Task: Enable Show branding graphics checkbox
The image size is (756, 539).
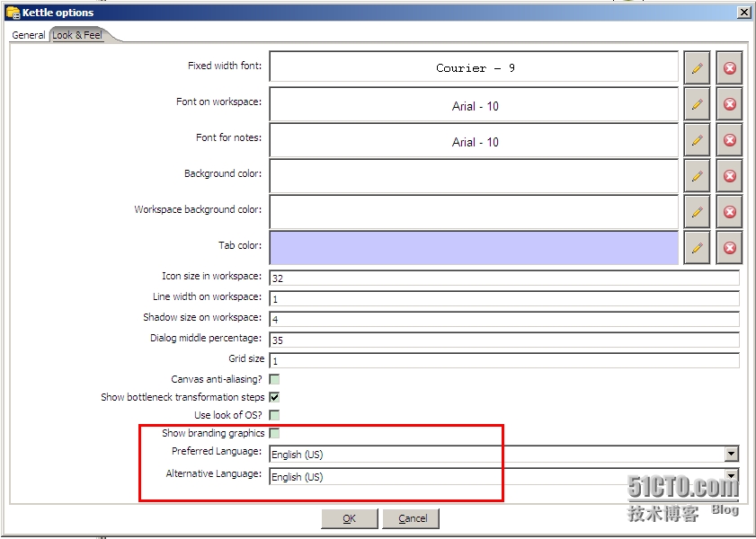Action: tap(274, 433)
